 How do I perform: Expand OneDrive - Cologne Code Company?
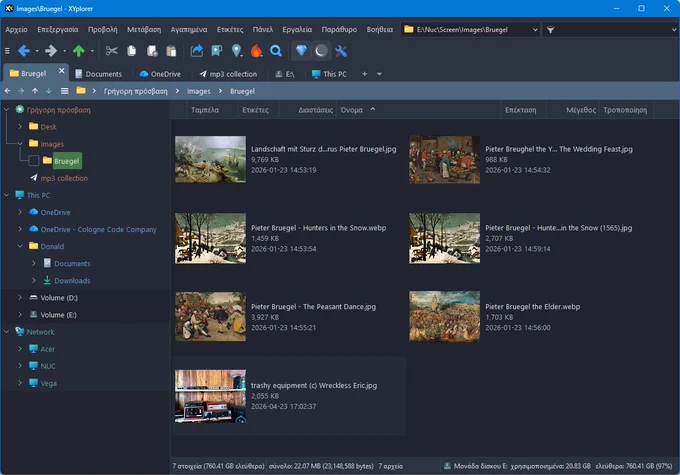click(x=20, y=229)
